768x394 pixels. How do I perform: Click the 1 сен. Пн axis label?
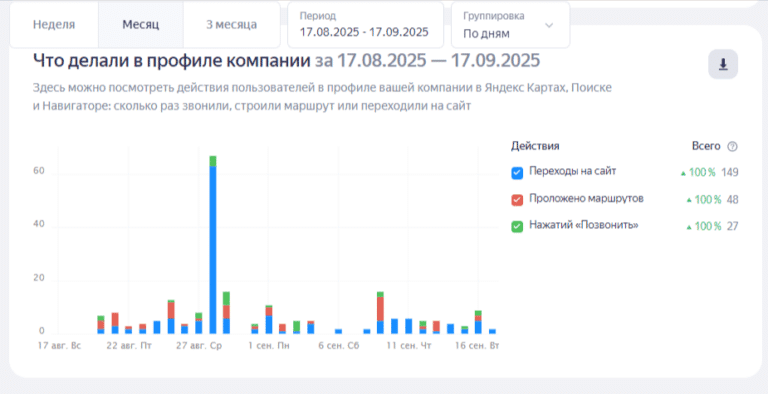tap(269, 346)
